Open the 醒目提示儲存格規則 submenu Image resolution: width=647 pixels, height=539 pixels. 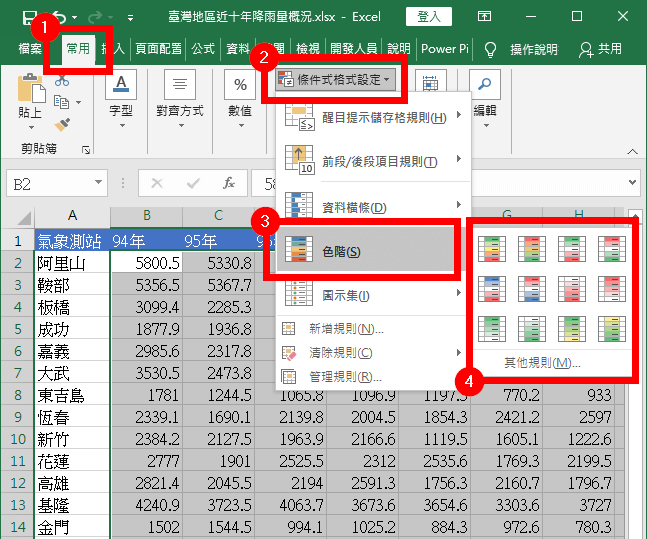(373, 117)
